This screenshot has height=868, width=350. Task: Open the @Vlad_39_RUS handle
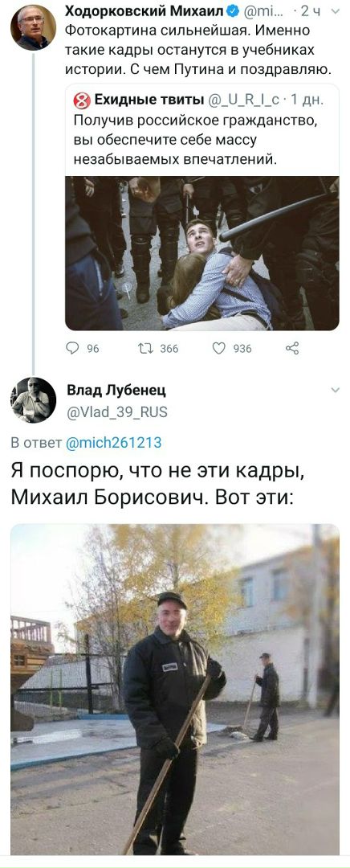pos(116,411)
